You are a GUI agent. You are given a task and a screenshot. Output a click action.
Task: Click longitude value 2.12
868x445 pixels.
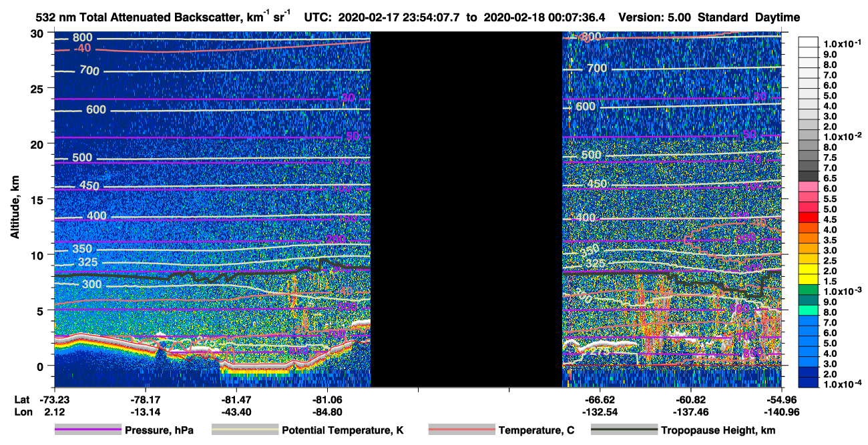55,412
